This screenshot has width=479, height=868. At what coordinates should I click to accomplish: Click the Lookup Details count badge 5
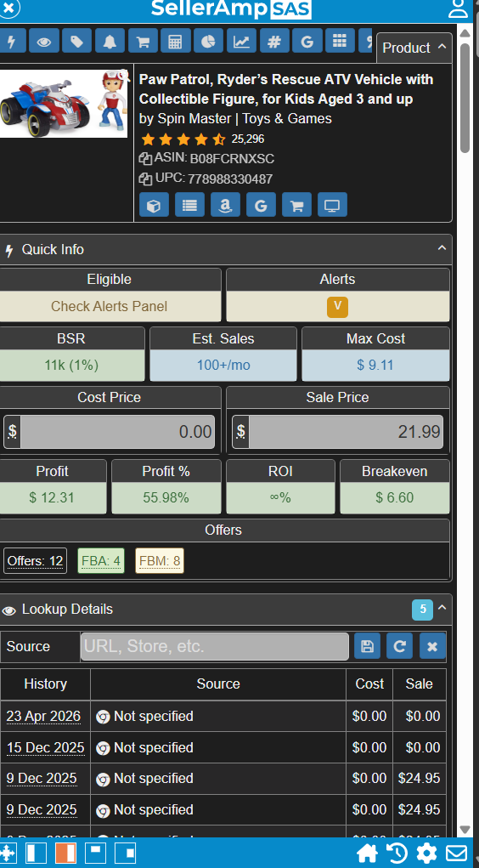coord(423,610)
